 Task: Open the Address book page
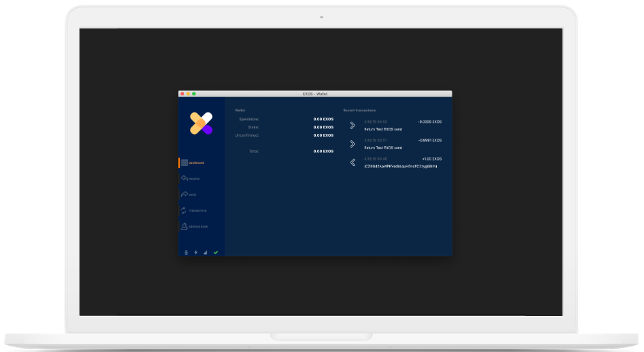[x=195, y=226]
